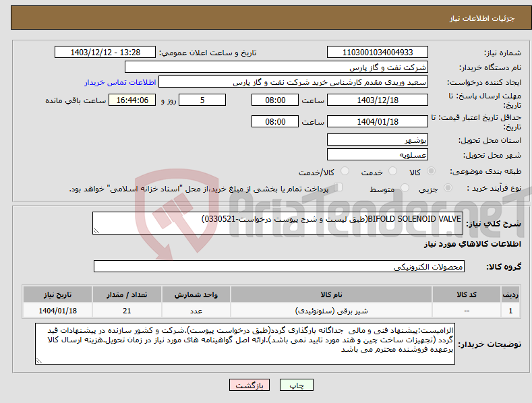
Task: Click the نام کالا column header
Action: 331,294
